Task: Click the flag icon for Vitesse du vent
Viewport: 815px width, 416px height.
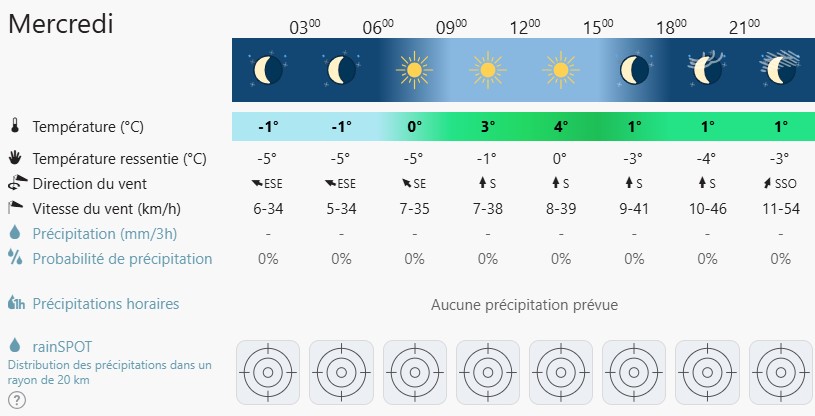Action: point(16,208)
